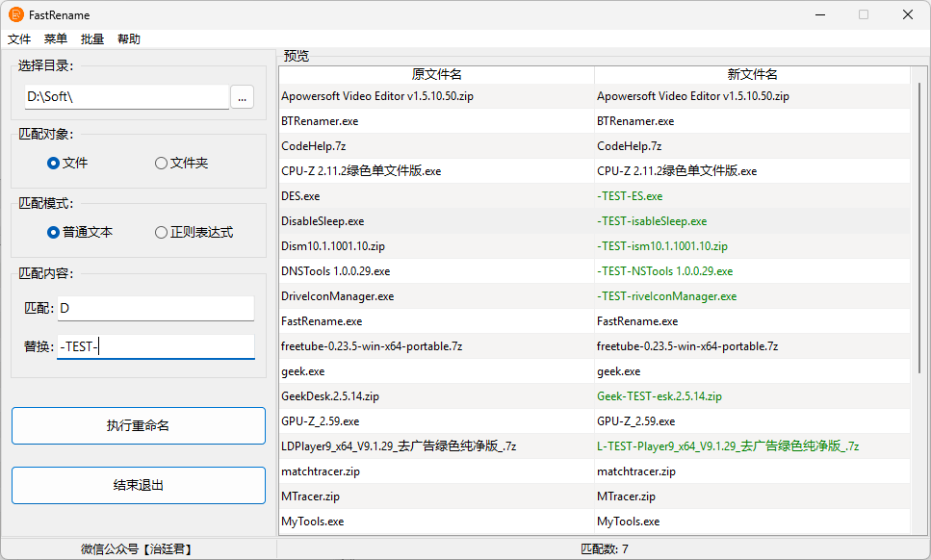The image size is (931, 560).
Task: Click the FastRename app icon in title bar
Action: tap(16, 14)
